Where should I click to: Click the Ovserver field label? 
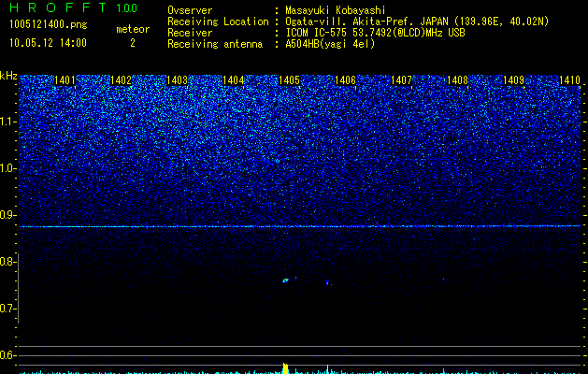point(190,10)
